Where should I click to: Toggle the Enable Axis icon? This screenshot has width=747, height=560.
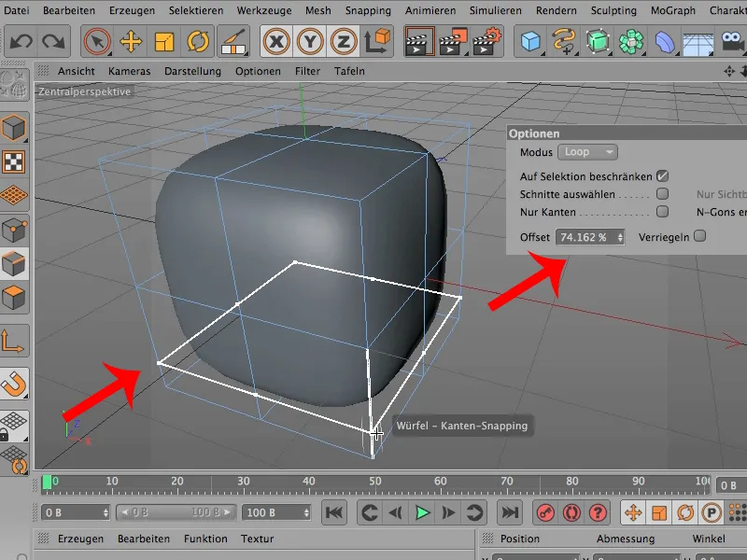click(x=13, y=341)
